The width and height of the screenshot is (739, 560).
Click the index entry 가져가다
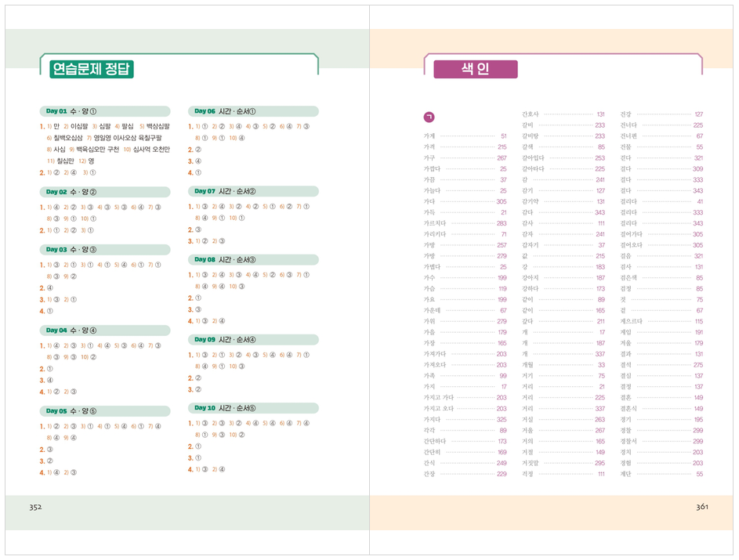pyautogui.click(x=465, y=354)
